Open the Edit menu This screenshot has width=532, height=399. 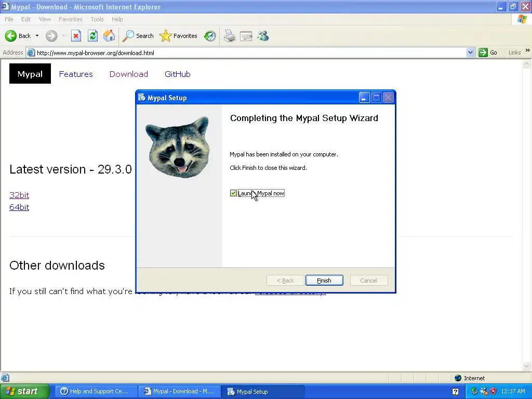click(26, 19)
